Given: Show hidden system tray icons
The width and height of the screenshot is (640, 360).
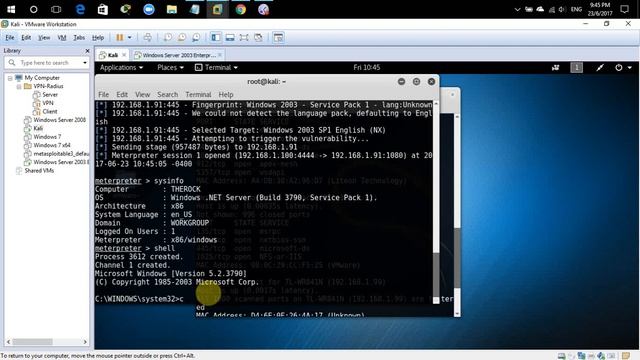Looking at the screenshot, I should pos(517,9).
